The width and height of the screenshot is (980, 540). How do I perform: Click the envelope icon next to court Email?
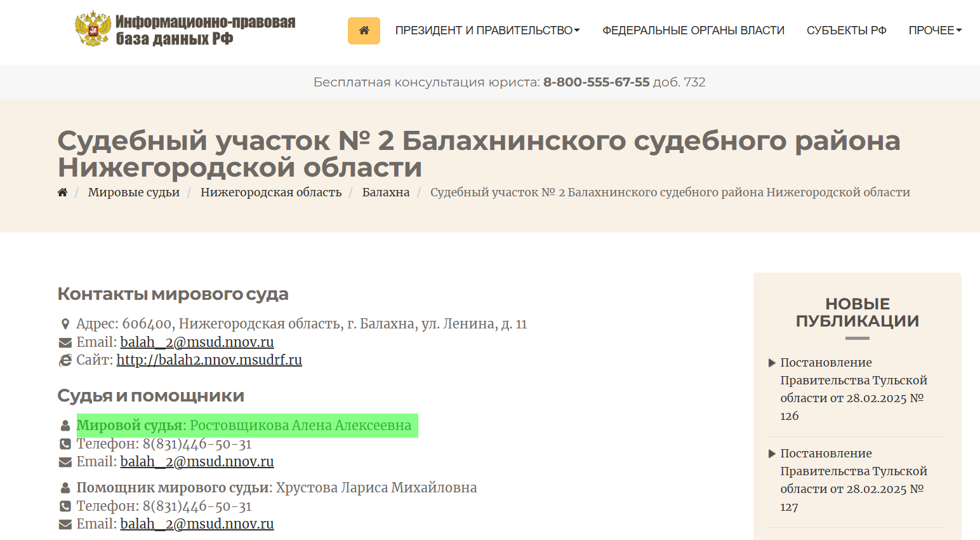(65, 342)
